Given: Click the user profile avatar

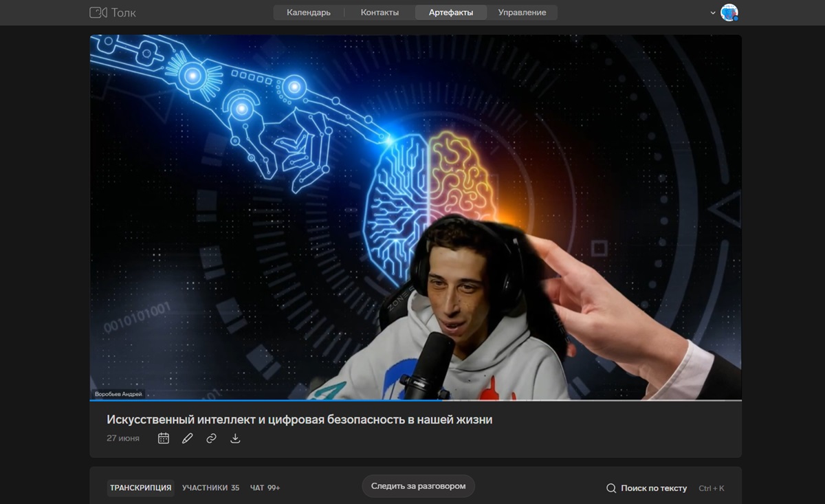Looking at the screenshot, I should pos(729,12).
